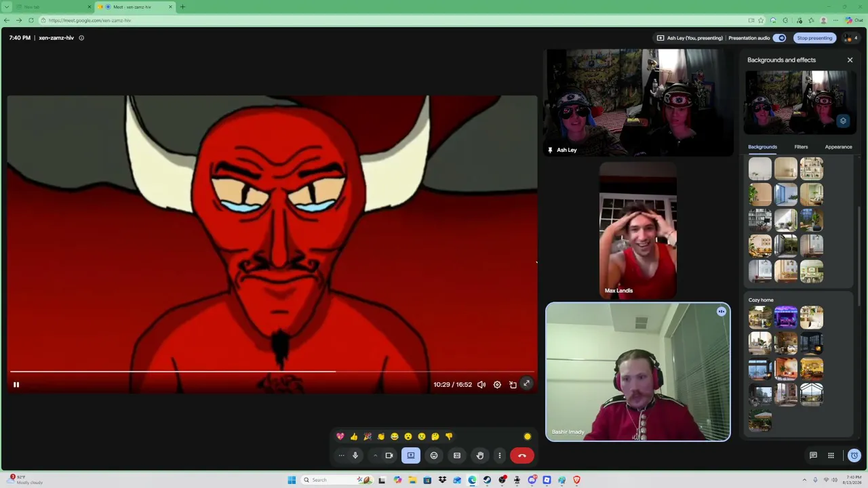Open video player settings gear
Viewport: 868px width, 488px height.
(497, 384)
